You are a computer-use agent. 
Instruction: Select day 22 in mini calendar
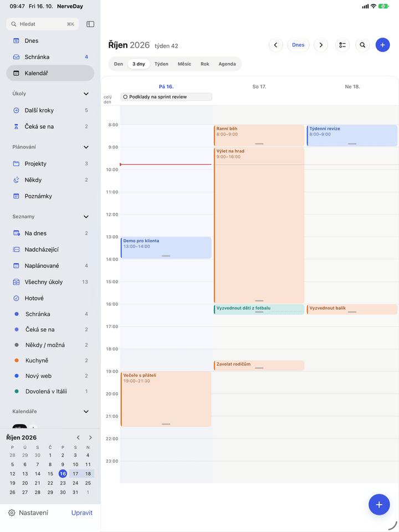click(x=50, y=483)
